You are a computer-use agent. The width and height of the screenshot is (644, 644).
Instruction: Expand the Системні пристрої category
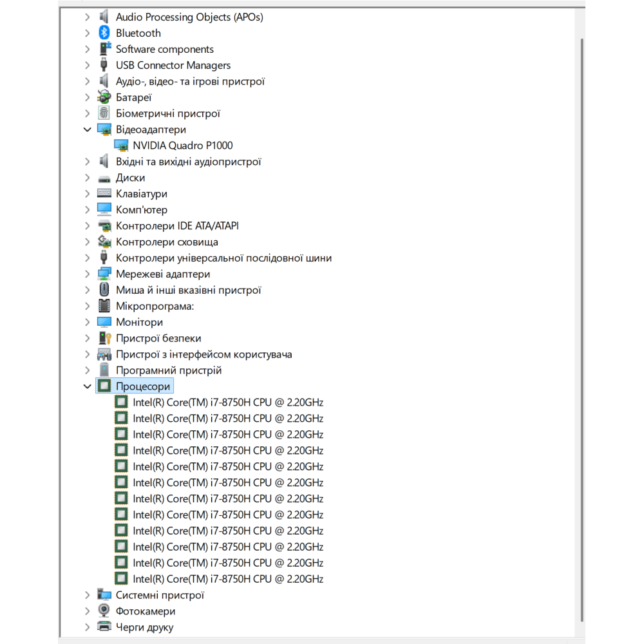point(88,596)
